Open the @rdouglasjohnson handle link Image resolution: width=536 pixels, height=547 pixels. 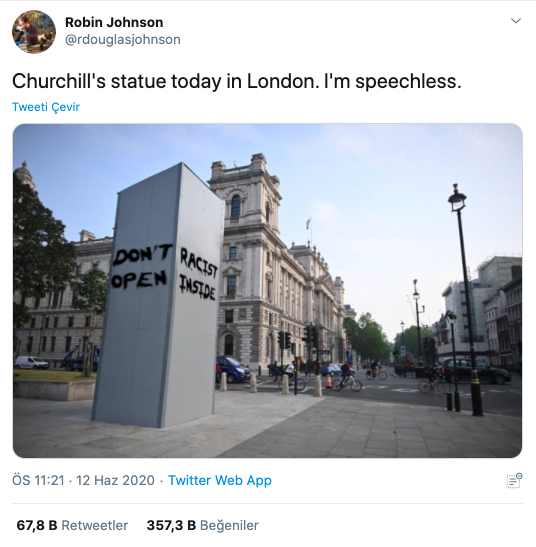(x=122, y=39)
